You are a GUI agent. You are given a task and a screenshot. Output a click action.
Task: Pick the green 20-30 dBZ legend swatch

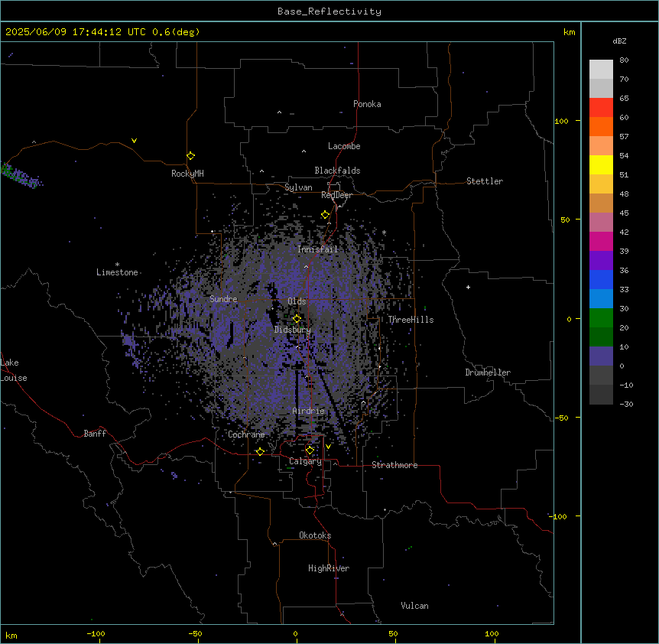coord(601,318)
